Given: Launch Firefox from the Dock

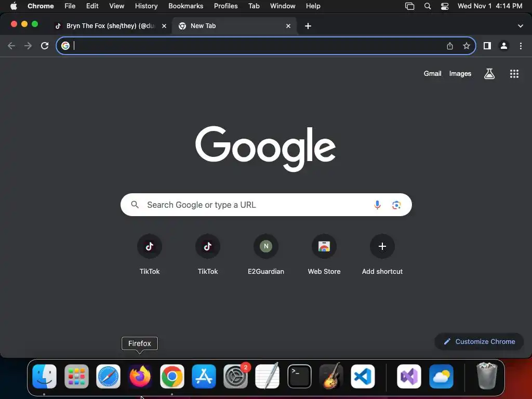Looking at the screenshot, I should point(140,376).
